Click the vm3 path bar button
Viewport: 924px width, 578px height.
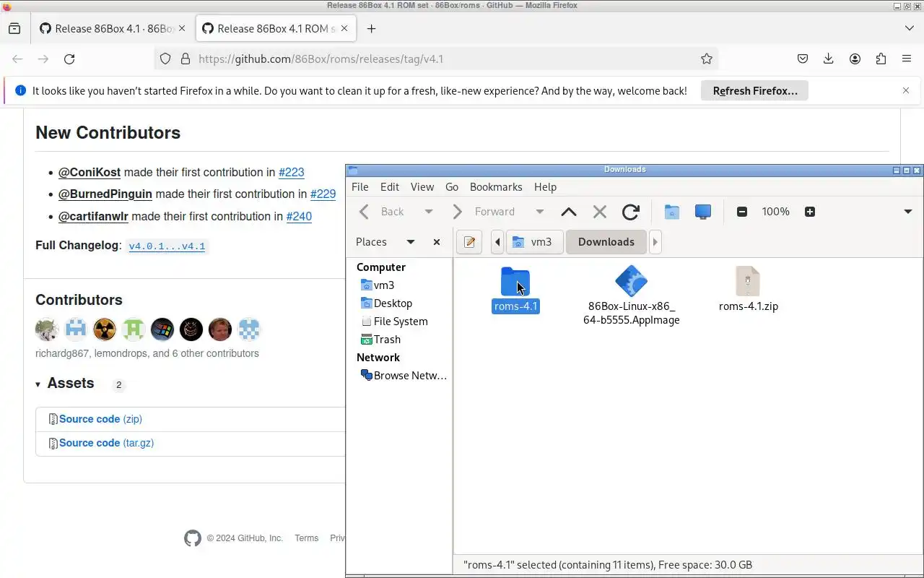pos(534,242)
